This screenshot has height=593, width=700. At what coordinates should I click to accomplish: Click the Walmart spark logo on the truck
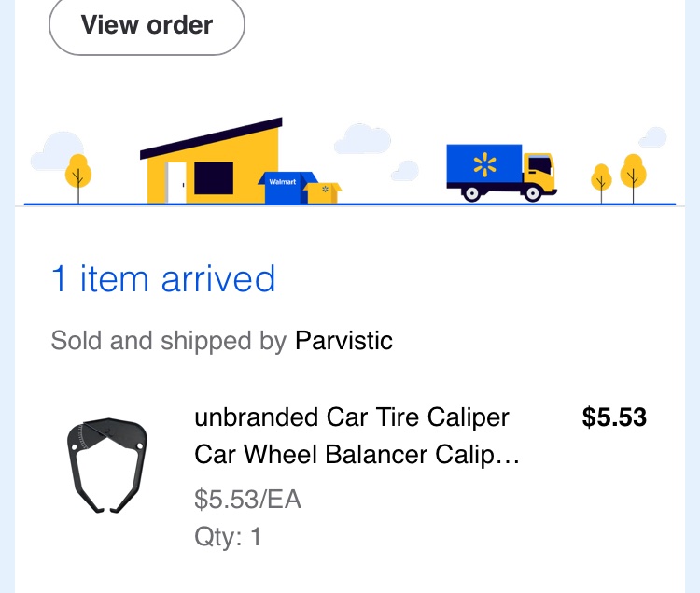coord(484,166)
